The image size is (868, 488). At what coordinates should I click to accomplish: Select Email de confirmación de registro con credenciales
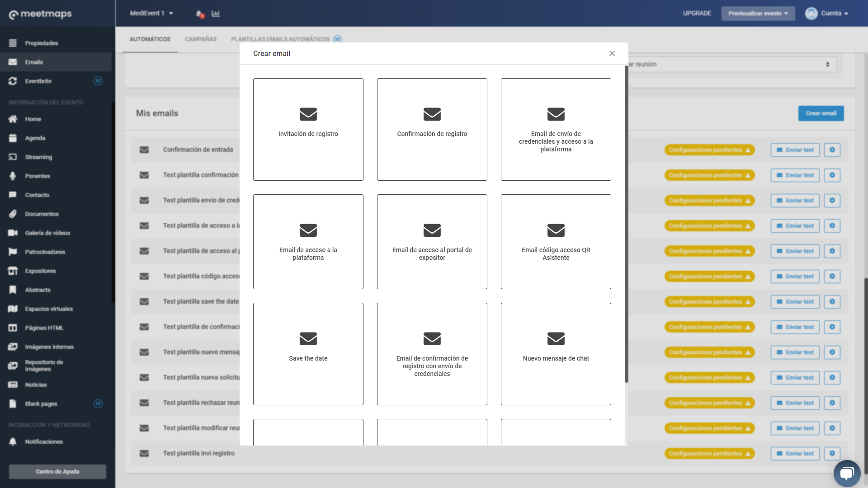pyautogui.click(x=432, y=354)
